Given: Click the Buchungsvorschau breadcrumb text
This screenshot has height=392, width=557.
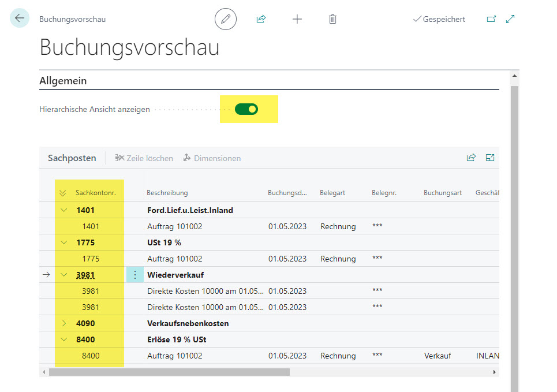Looking at the screenshot, I should click(x=73, y=19).
